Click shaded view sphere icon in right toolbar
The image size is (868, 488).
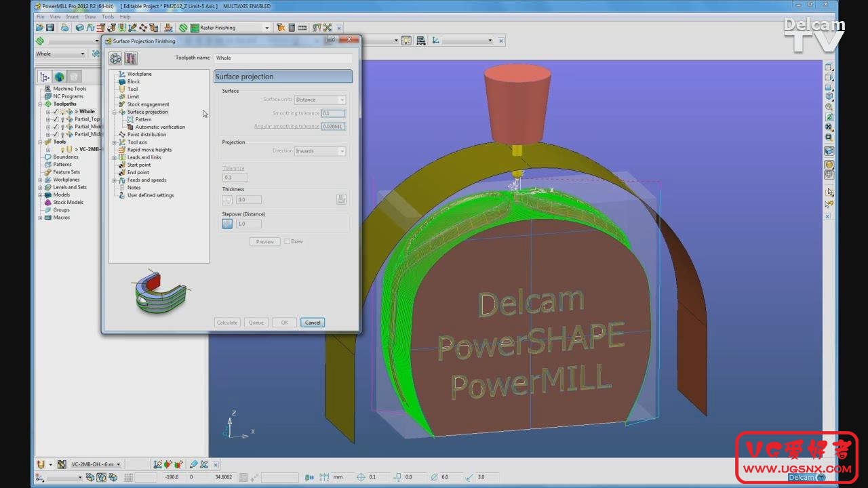click(829, 165)
